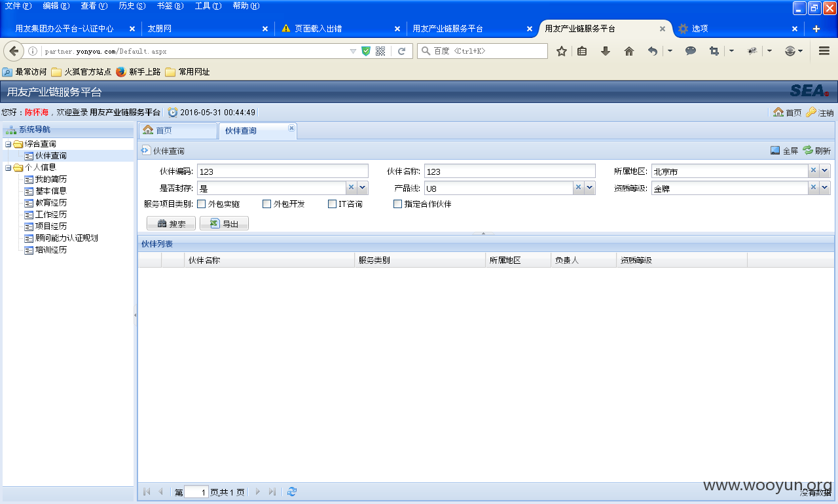Collapse the 综合查询 tree node
Image resolution: width=838 pixels, height=504 pixels.
click(x=8, y=144)
